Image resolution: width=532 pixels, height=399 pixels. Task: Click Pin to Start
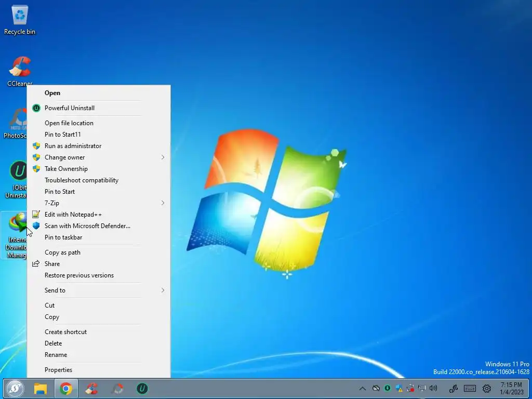coord(98,192)
